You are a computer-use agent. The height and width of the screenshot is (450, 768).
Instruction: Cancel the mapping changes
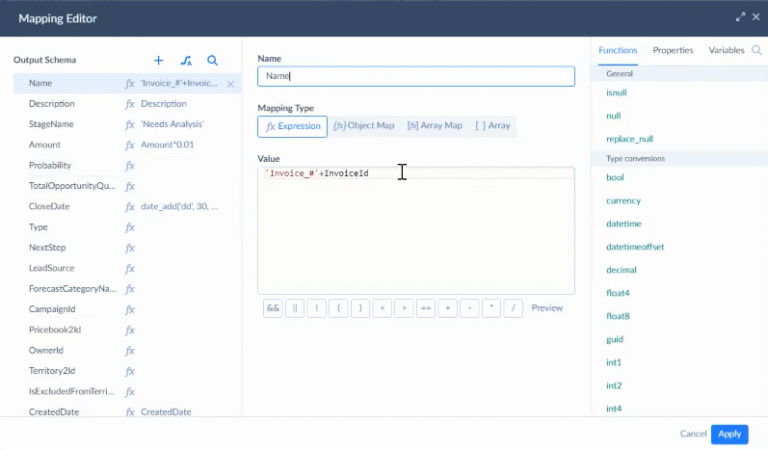pyautogui.click(x=693, y=434)
